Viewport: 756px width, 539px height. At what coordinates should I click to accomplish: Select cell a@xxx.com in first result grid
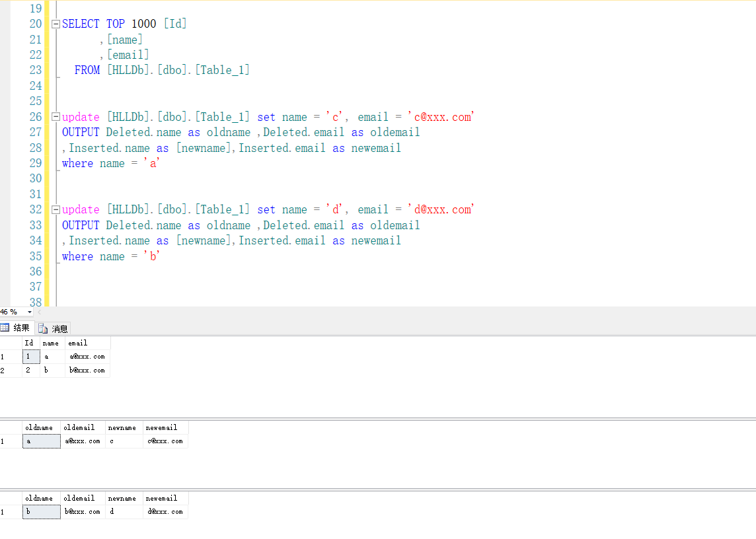88,357
